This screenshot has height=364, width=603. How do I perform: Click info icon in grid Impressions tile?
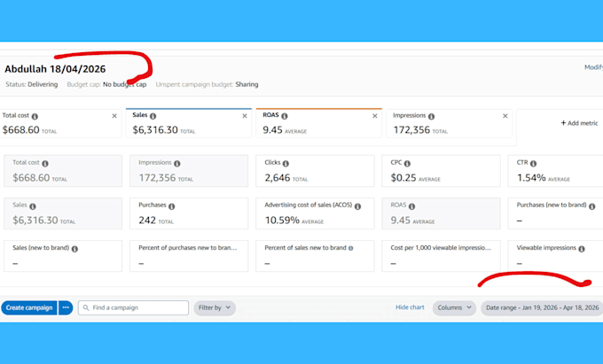(x=176, y=164)
